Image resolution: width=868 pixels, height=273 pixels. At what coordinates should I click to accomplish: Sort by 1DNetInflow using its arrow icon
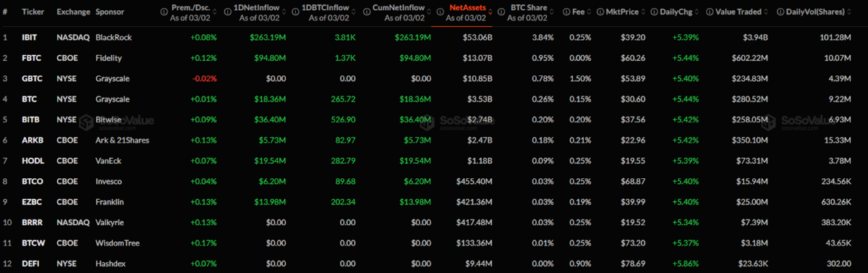coord(284,12)
